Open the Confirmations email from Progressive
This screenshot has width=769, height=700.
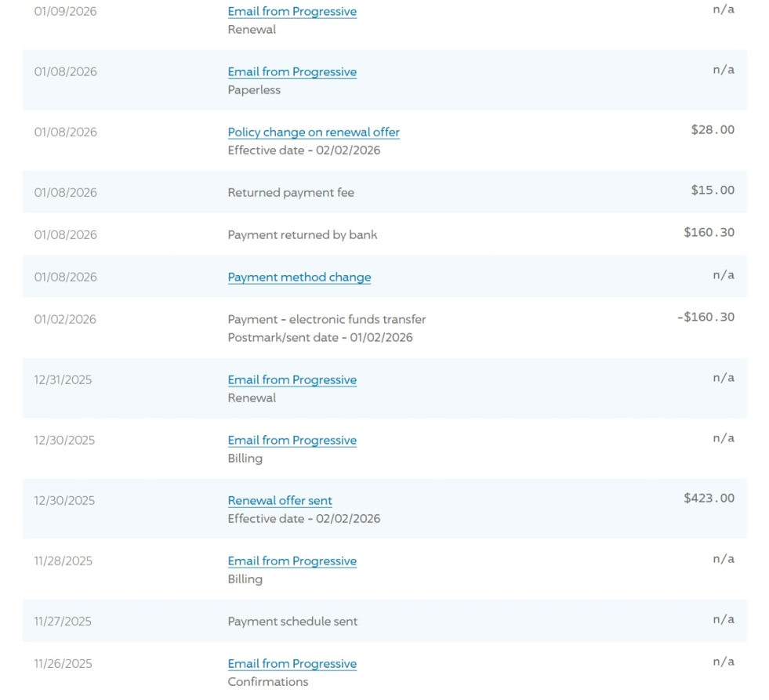[292, 664]
